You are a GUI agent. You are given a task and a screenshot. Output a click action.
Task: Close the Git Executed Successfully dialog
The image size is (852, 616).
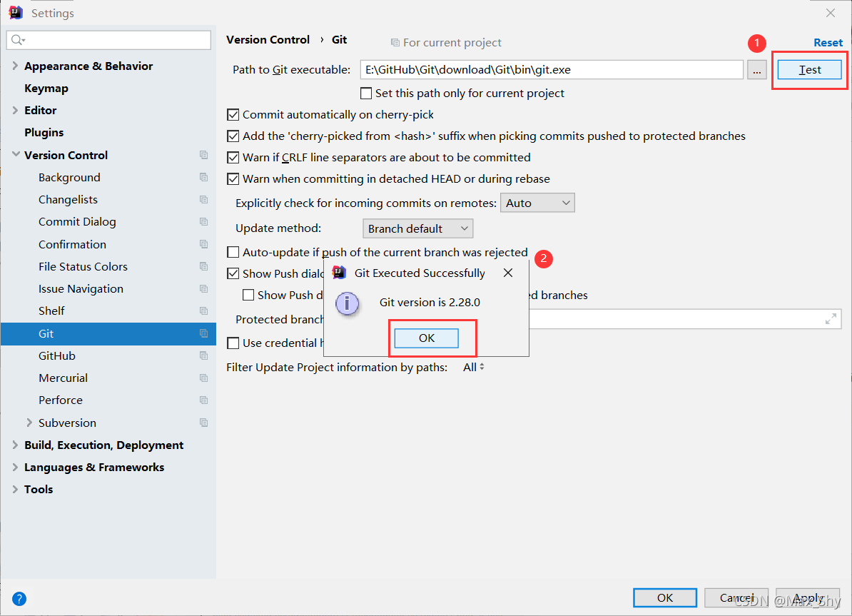coord(508,273)
